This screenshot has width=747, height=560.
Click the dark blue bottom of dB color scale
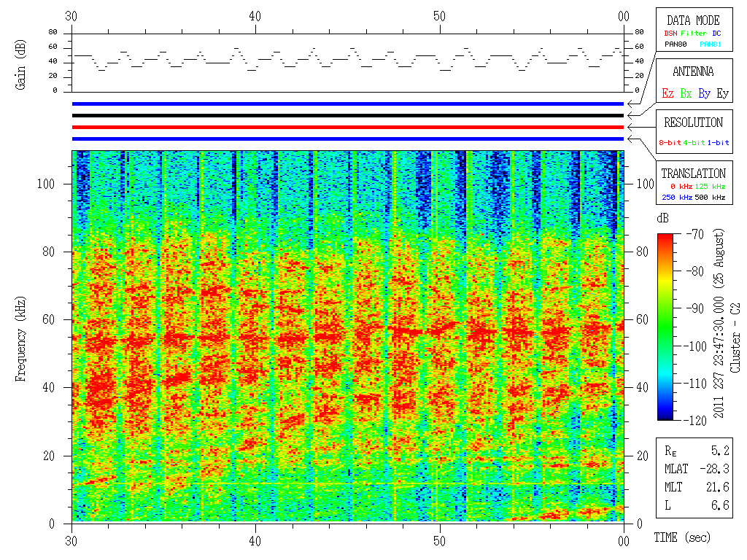(x=666, y=414)
